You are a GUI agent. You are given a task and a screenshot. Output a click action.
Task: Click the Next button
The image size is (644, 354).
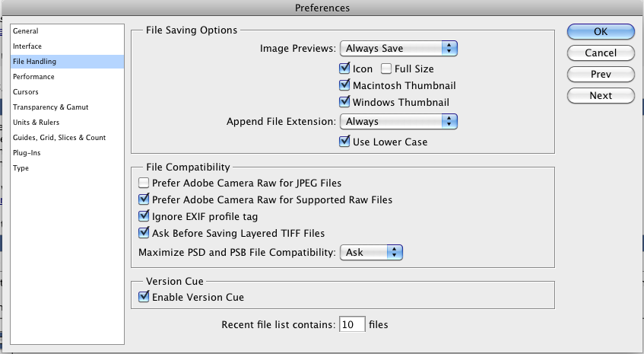click(601, 96)
